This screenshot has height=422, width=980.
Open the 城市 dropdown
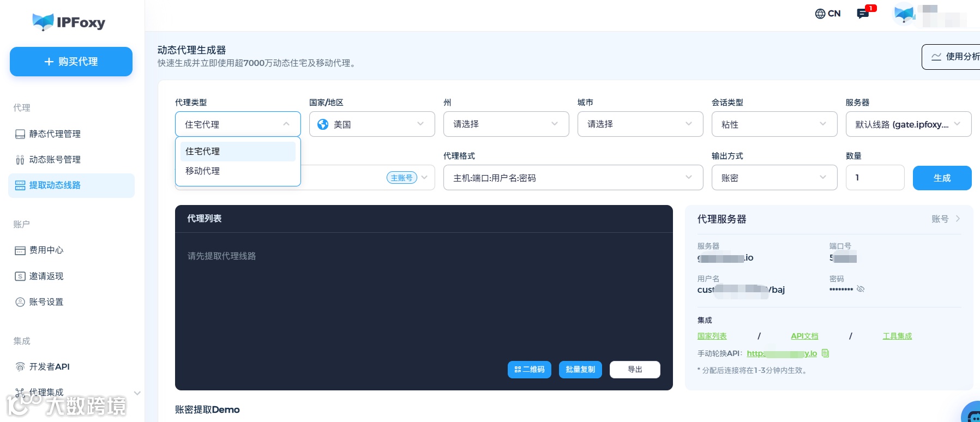pos(640,124)
